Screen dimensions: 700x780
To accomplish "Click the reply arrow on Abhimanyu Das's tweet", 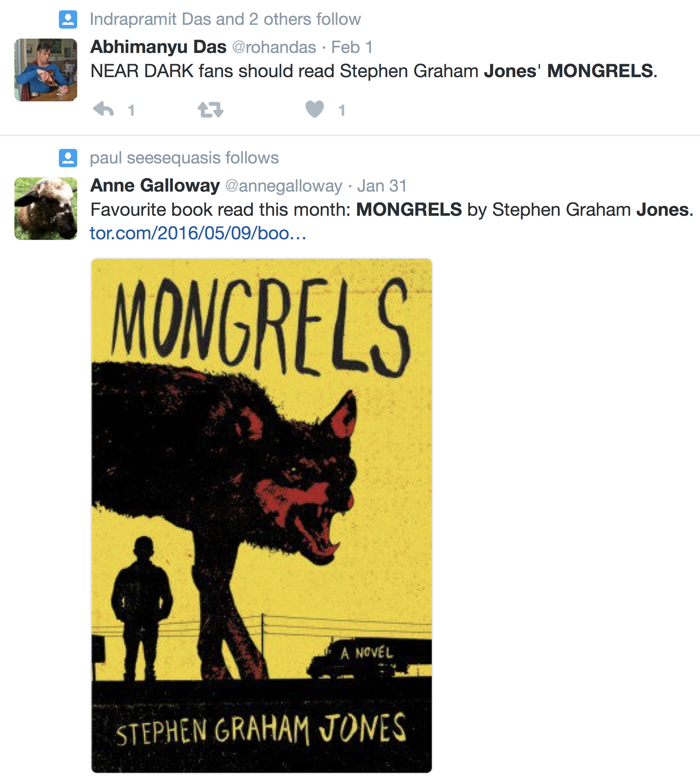I will coord(103,109).
